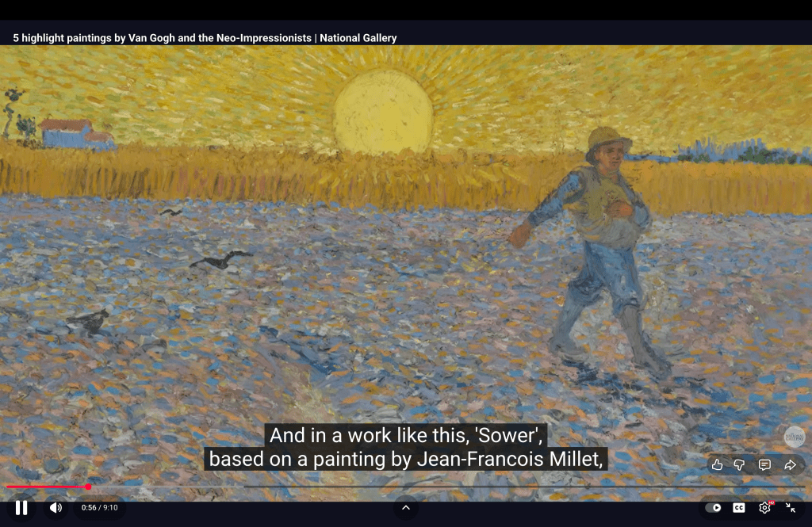Click the yellow sun in the painting
The height and width of the screenshot is (527, 812).
click(x=383, y=113)
